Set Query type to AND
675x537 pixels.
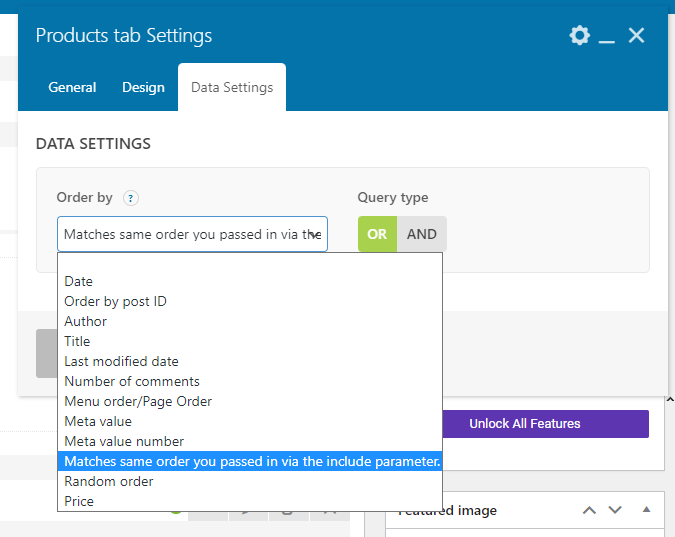(x=422, y=234)
